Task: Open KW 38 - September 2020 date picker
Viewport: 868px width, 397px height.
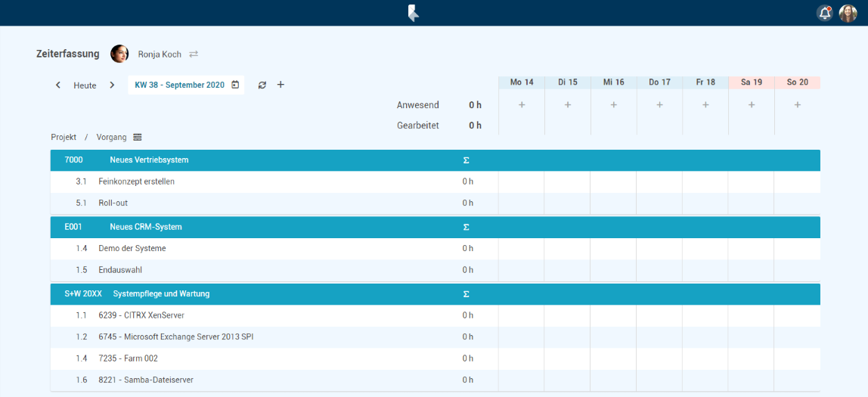Action: pyautogui.click(x=187, y=85)
